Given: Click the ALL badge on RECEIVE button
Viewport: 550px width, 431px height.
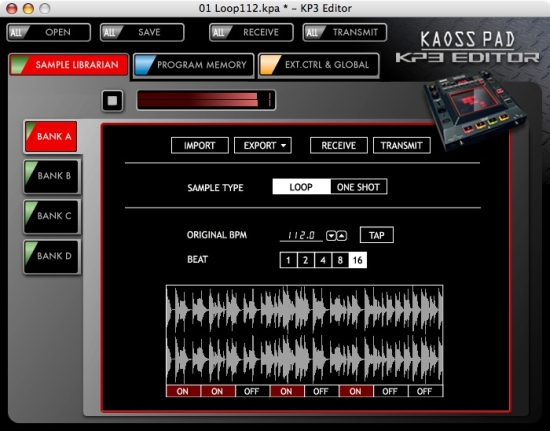Looking at the screenshot, I should [219, 33].
